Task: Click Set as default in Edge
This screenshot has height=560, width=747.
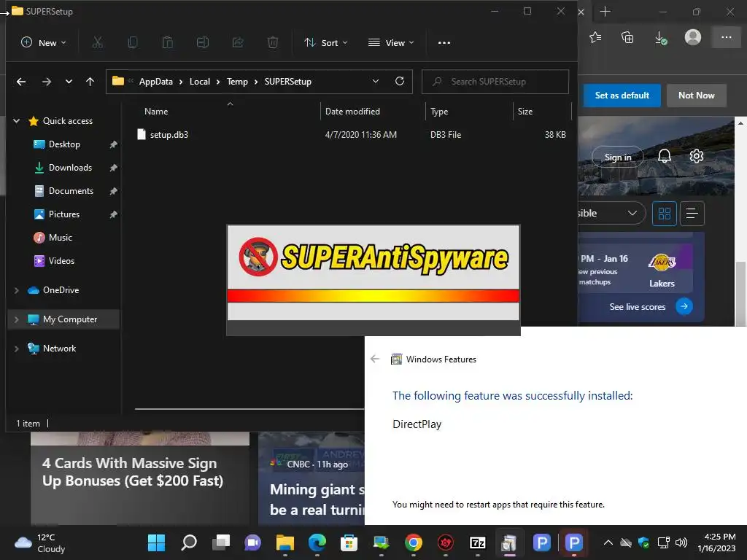Action: [x=622, y=96]
